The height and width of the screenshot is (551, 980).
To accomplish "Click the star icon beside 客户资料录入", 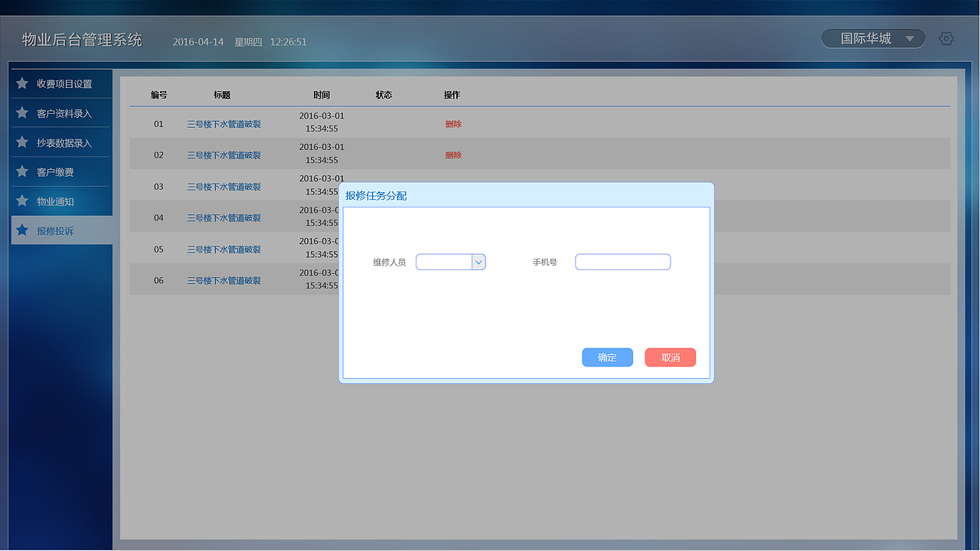I will (x=21, y=112).
